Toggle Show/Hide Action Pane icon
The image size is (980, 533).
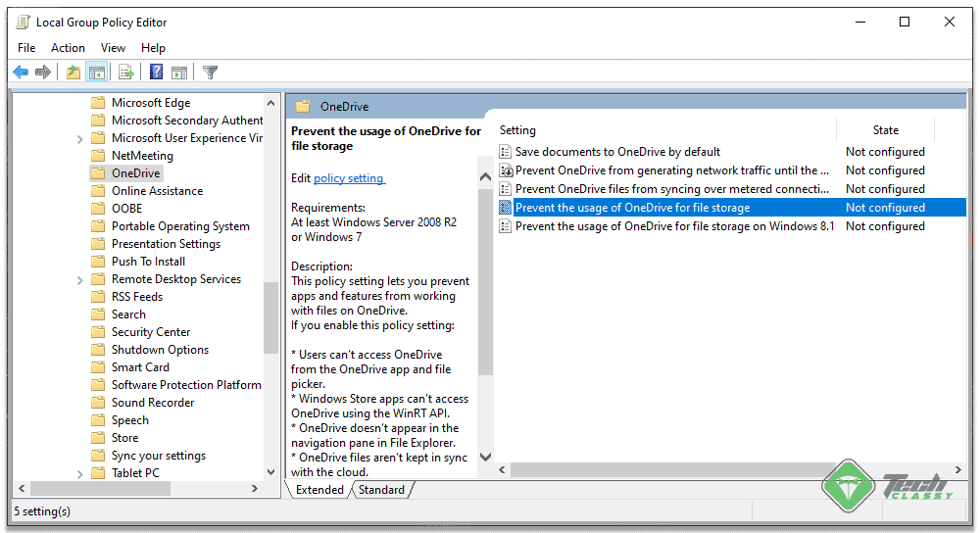click(x=179, y=73)
